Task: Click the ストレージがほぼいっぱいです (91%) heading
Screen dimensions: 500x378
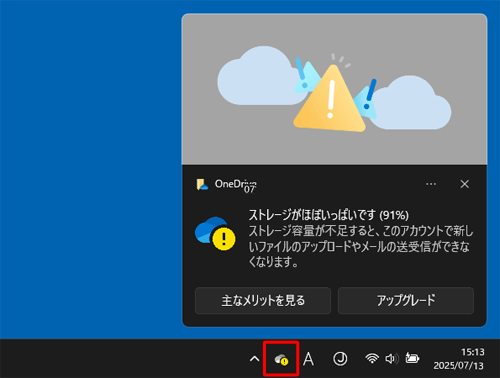Action: click(329, 215)
